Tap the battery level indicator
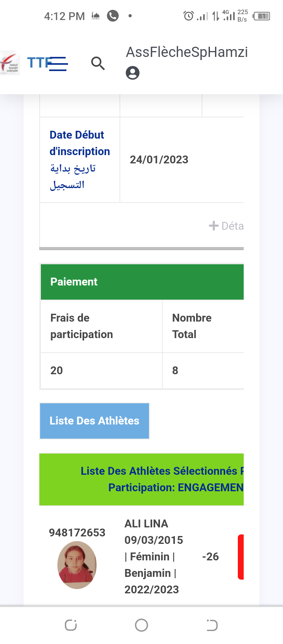This screenshot has height=644, width=283. point(261,16)
